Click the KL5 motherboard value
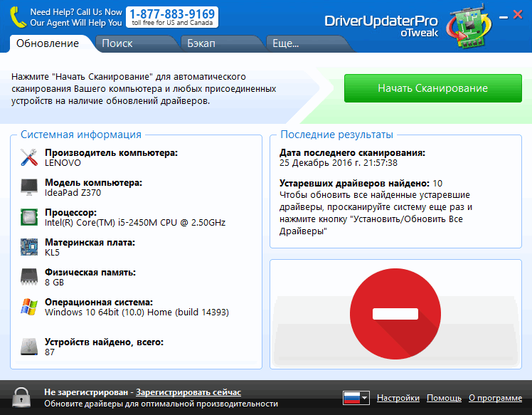The image size is (532, 415). 52,253
